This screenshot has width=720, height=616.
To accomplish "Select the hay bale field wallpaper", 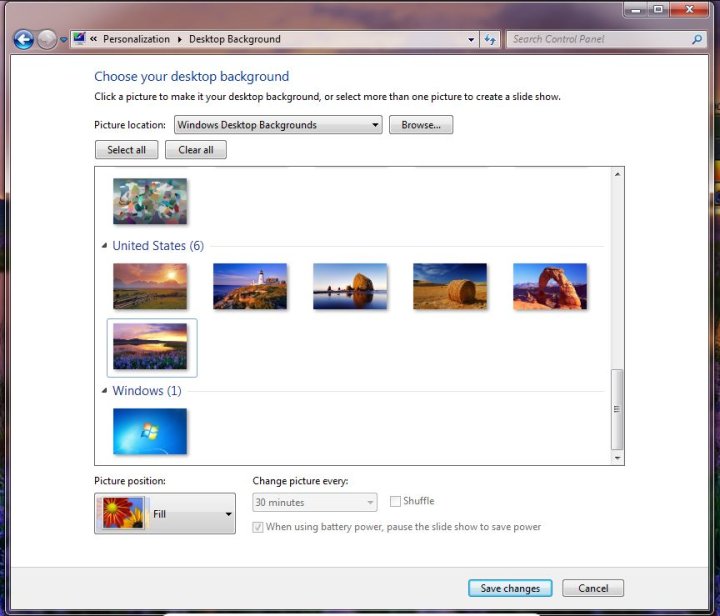I will [x=450, y=286].
